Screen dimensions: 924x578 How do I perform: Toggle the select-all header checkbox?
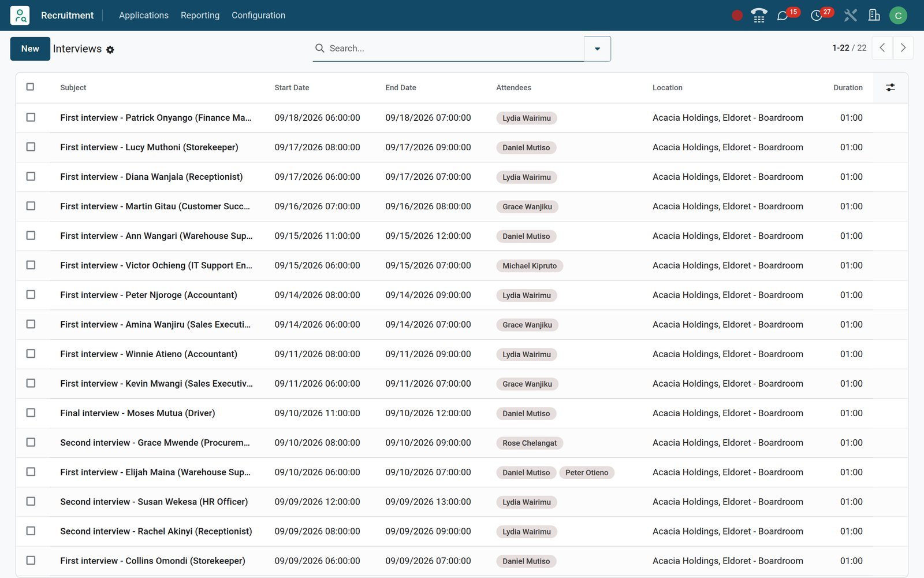pyautogui.click(x=31, y=87)
